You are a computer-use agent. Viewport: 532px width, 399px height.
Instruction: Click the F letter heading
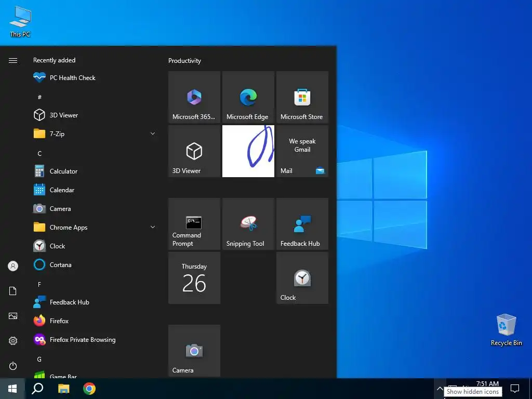pos(39,284)
